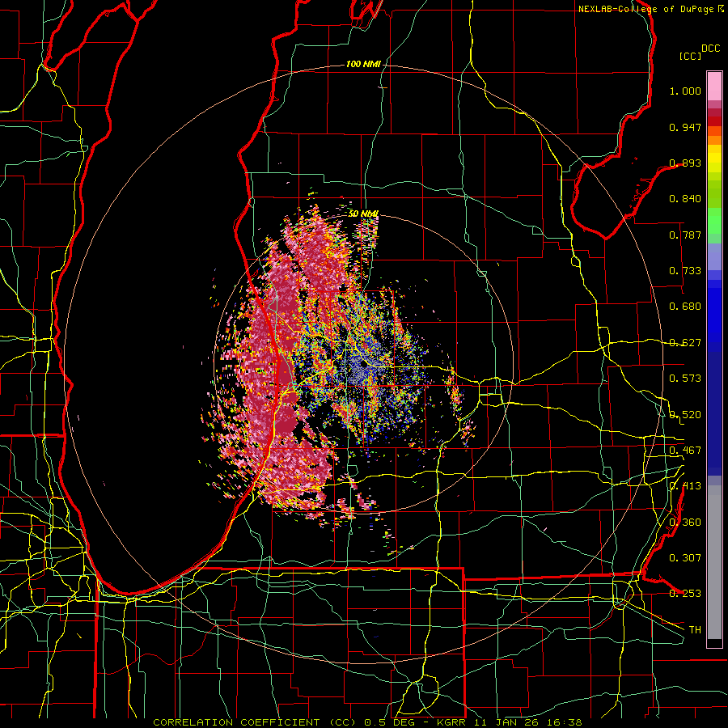The image size is (728, 728).
Task: Click the 0.573 scale label
Action: (685, 379)
